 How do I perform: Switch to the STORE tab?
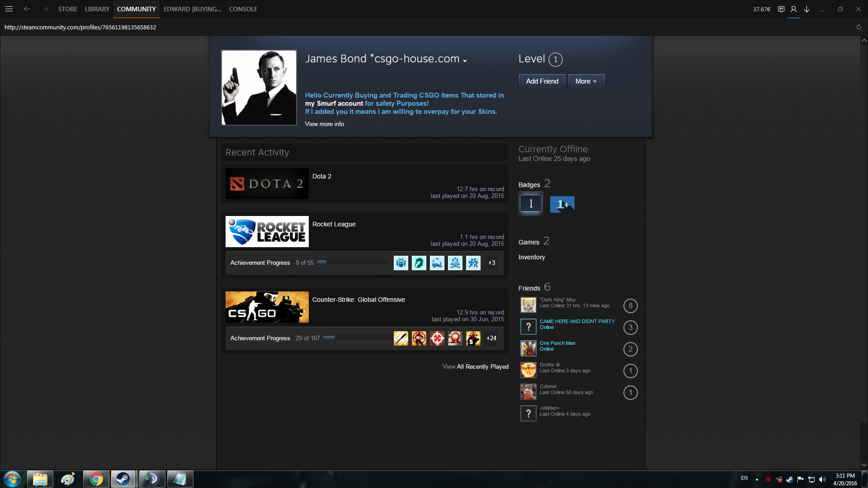(67, 9)
